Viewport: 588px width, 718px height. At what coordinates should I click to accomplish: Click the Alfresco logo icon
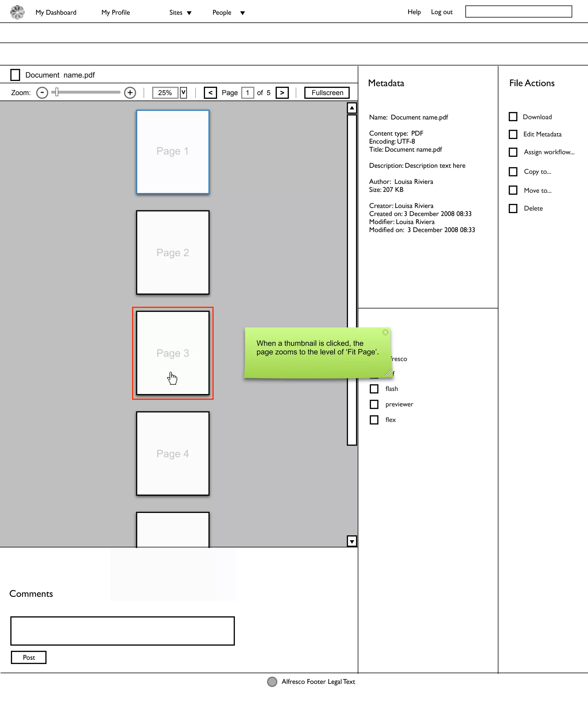click(17, 13)
